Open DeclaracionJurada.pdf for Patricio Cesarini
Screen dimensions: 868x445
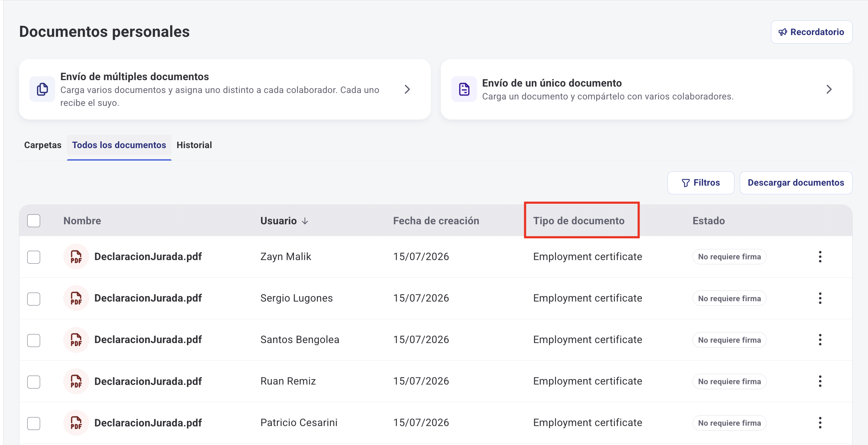(148, 423)
